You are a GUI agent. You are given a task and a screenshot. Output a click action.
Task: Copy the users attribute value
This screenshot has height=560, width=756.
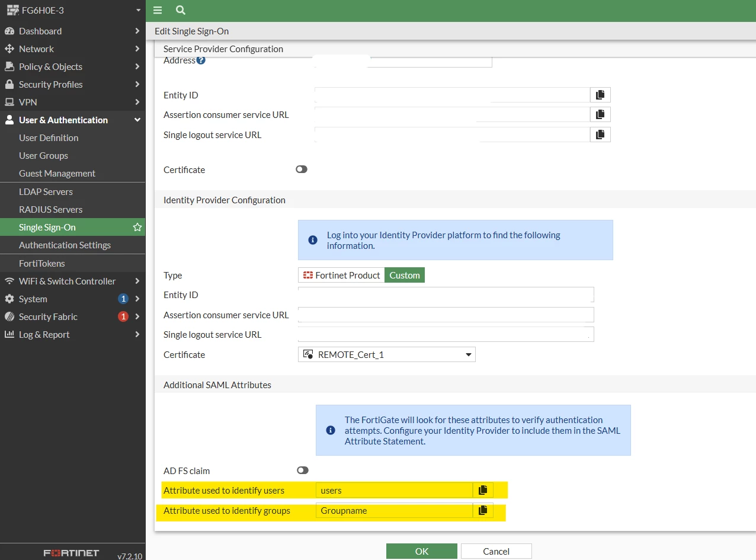coord(483,490)
